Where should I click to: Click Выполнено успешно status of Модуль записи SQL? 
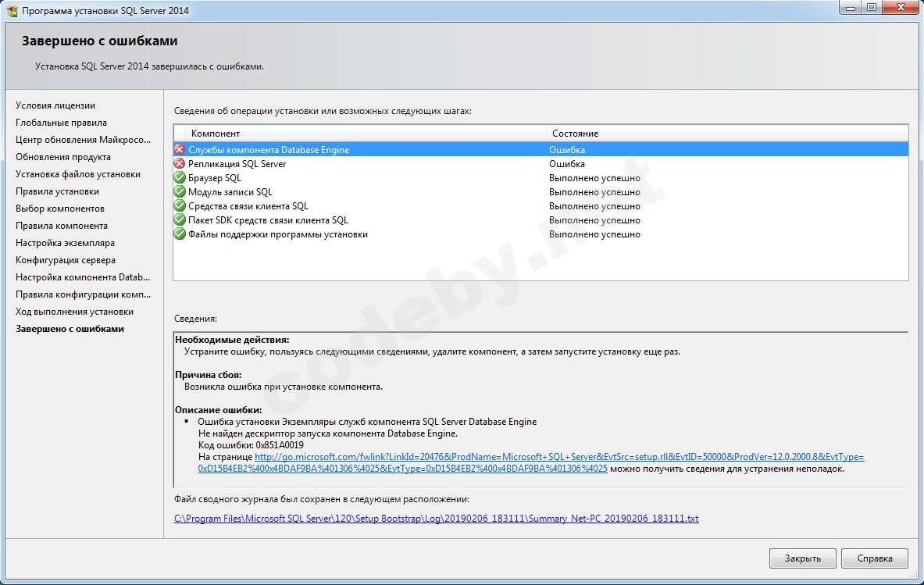pyautogui.click(x=594, y=192)
